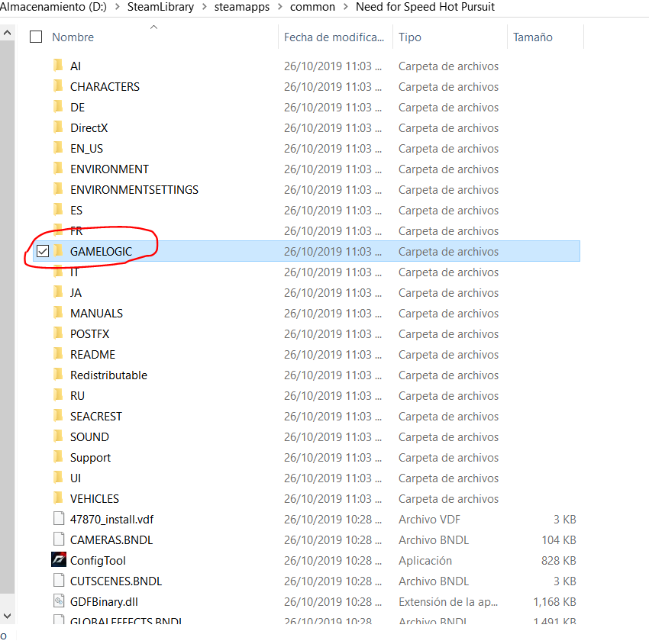Click the ConfigTool application icon
Viewport: 649px width, 644px height.
59,559
